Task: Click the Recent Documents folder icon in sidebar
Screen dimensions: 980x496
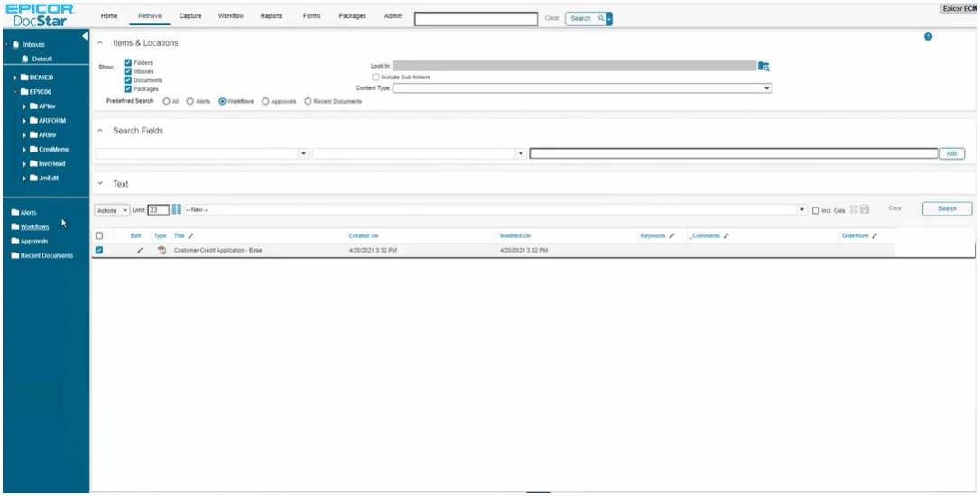Action: [x=15, y=255]
